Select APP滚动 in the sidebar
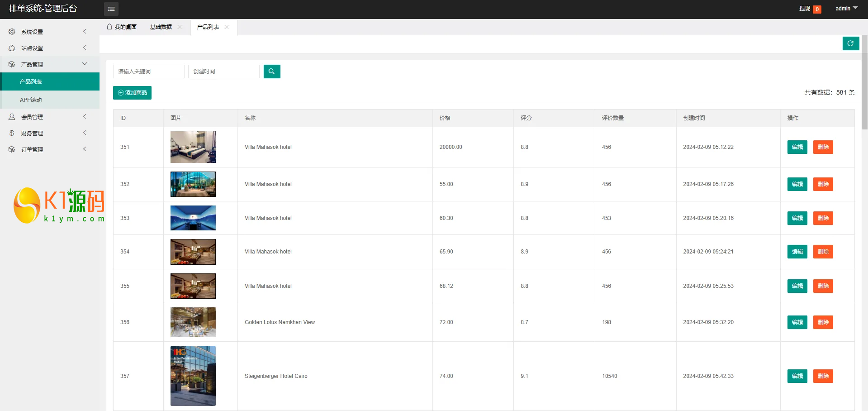This screenshot has height=411, width=868. click(x=31, y=100)
